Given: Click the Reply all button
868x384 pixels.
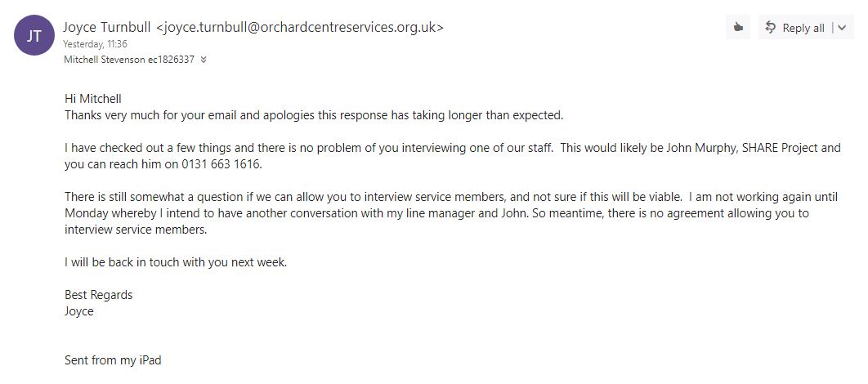Looking at the screenshot, I should pyautogui.click(x=795, y=28).
